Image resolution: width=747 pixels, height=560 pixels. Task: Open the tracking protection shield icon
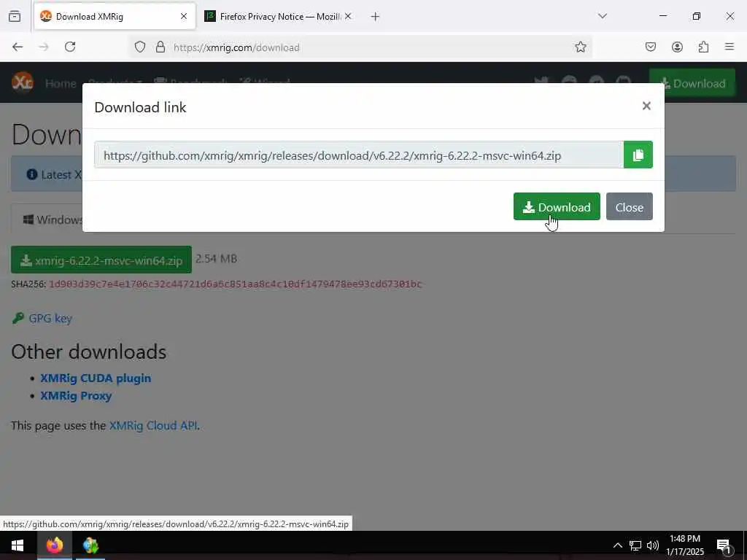coord(139,47)
